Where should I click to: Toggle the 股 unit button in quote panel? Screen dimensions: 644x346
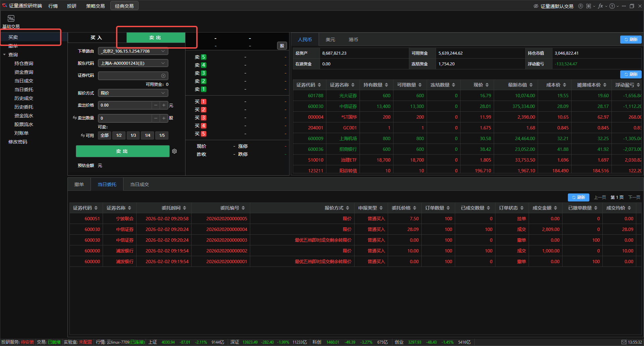pyautogui.click(x=282, y=46)
